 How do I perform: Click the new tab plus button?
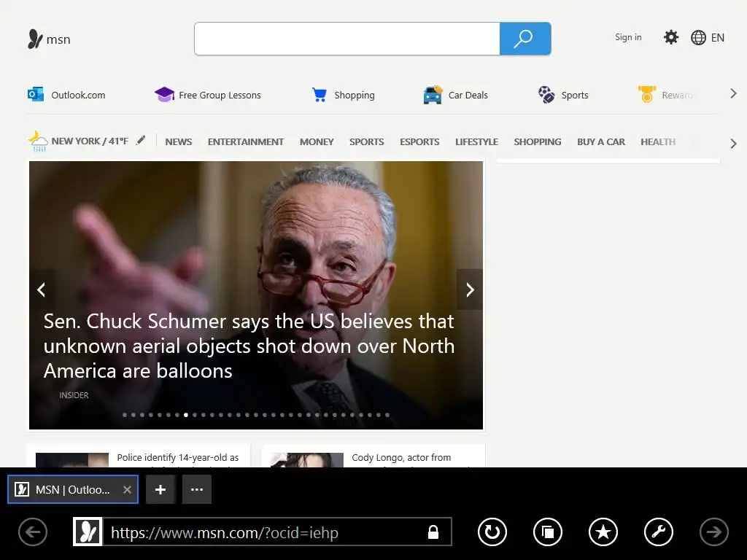pos(160,489)
